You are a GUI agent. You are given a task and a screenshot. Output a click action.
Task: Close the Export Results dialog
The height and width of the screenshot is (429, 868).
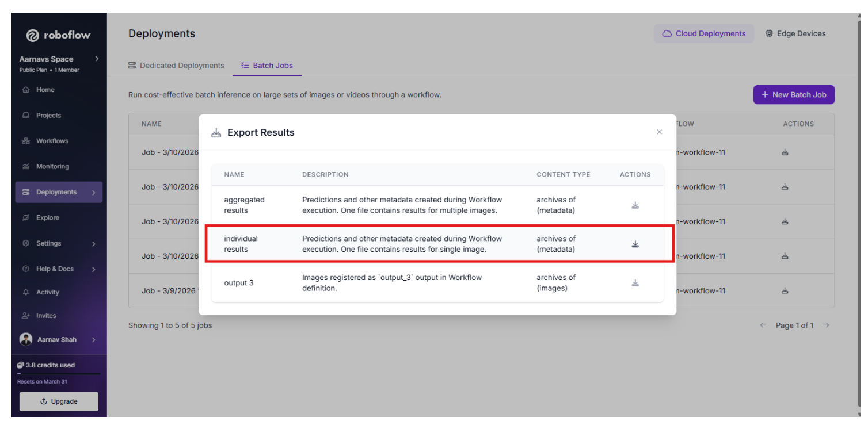point(659,132)
